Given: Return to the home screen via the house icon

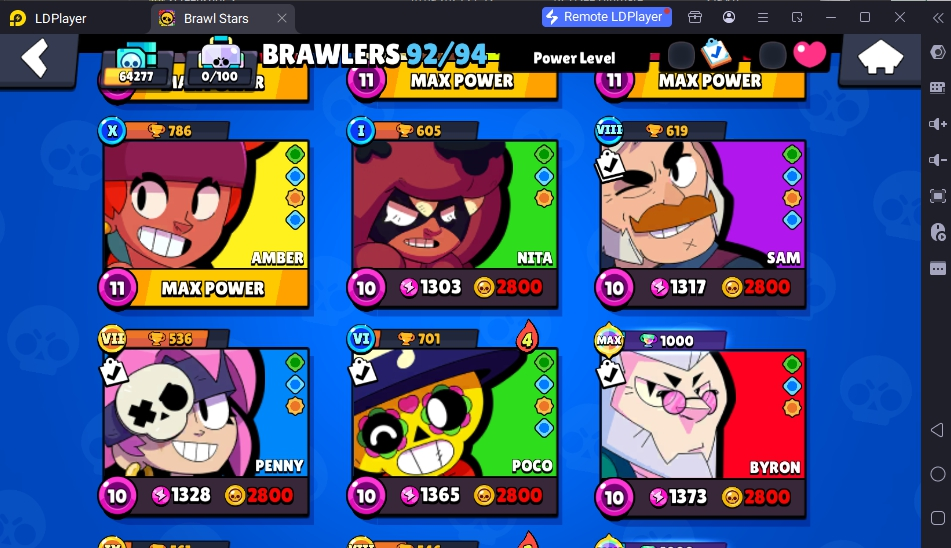Looking at the screenshot, I should pyautogui.click(x=880, y=58).
